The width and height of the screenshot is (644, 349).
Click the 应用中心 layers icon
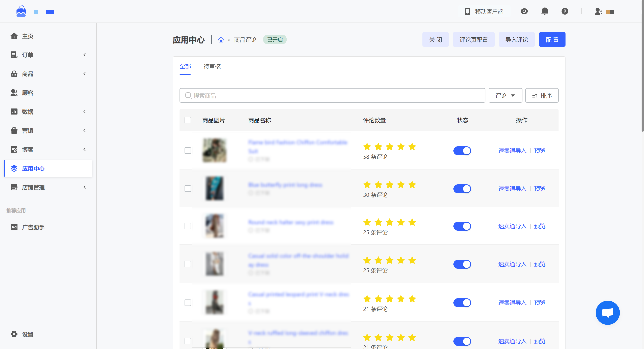point(14,168)
